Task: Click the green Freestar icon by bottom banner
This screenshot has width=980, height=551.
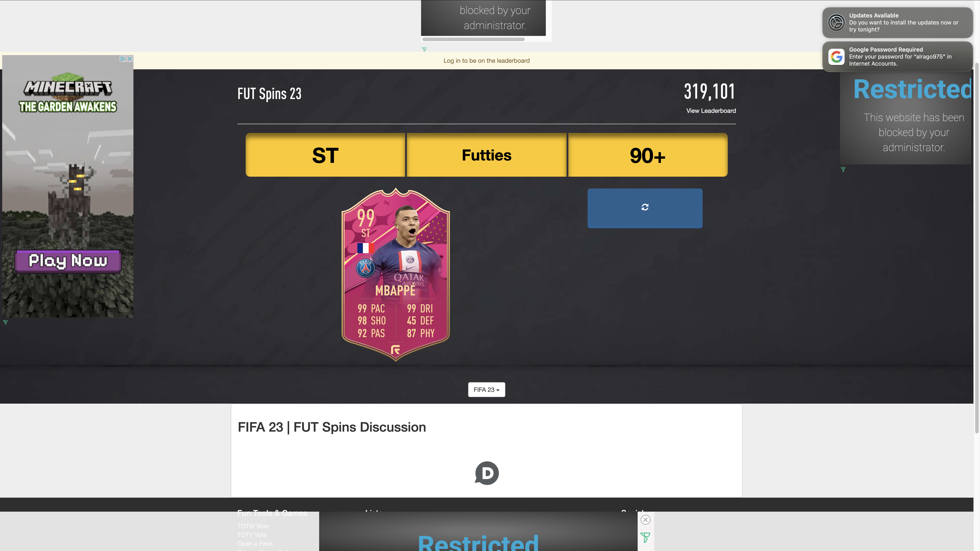Action: tap(645, 538)
